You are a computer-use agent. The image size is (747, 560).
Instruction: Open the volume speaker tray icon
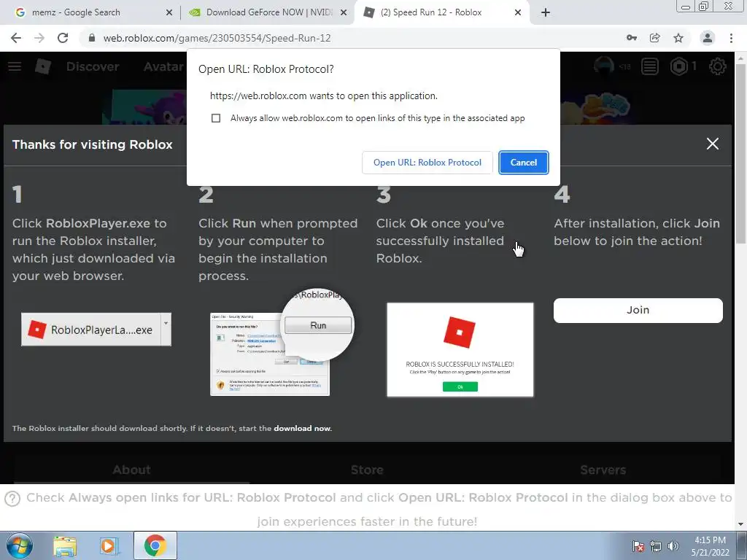point(673,545)
